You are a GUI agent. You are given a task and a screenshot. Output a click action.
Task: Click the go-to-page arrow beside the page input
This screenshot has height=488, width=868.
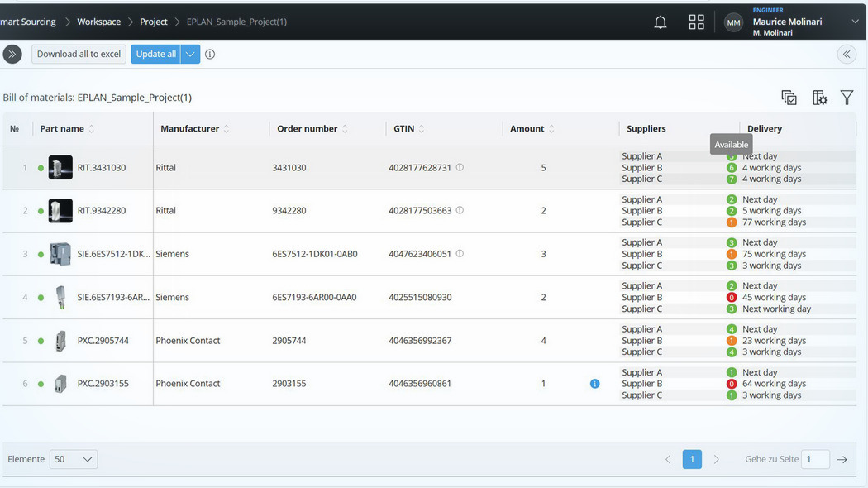[x=842, y=459]
